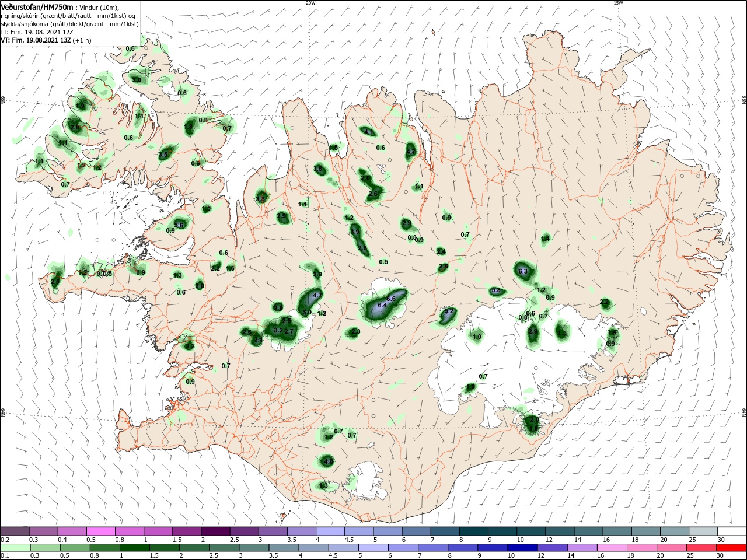Click the 6.4 precipitation value on the glacier
This screenshot has width=747, height=560.
(x=383, y=306)
